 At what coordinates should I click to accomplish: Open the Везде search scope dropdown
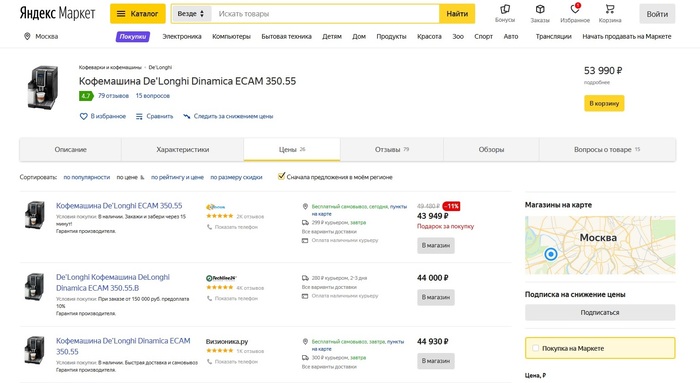tap(191, 14)
